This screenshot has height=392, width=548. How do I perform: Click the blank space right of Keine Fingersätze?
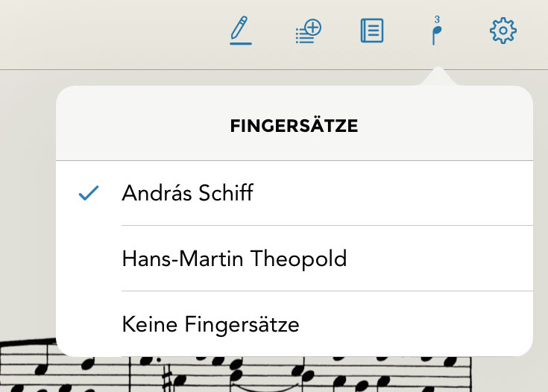(x=418, y=324)
